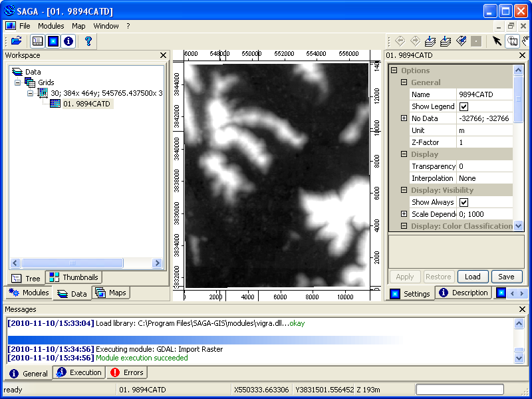Collapse the General section
The width and height of the screenshot is (532, 399).
point(404,82)
